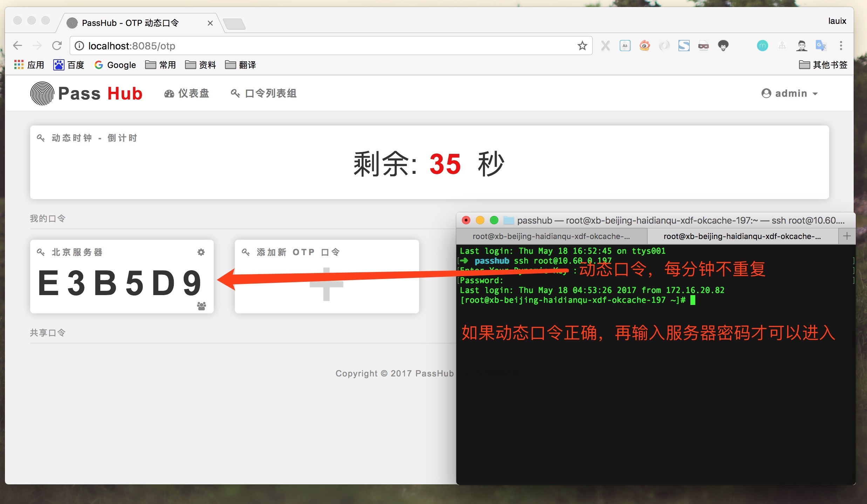Add a new terminal tab with plus
Screen dimensions: 867x504
[847, 236]
